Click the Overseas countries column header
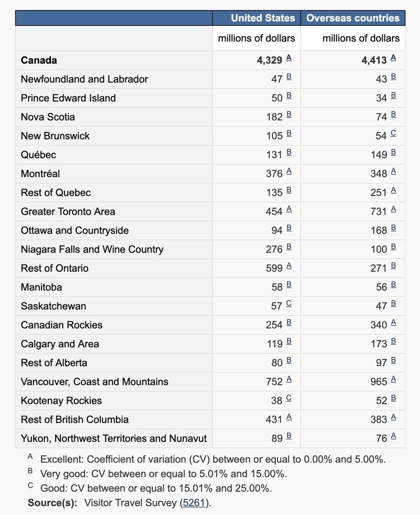The image size is (420, 515). coord(353,18)
